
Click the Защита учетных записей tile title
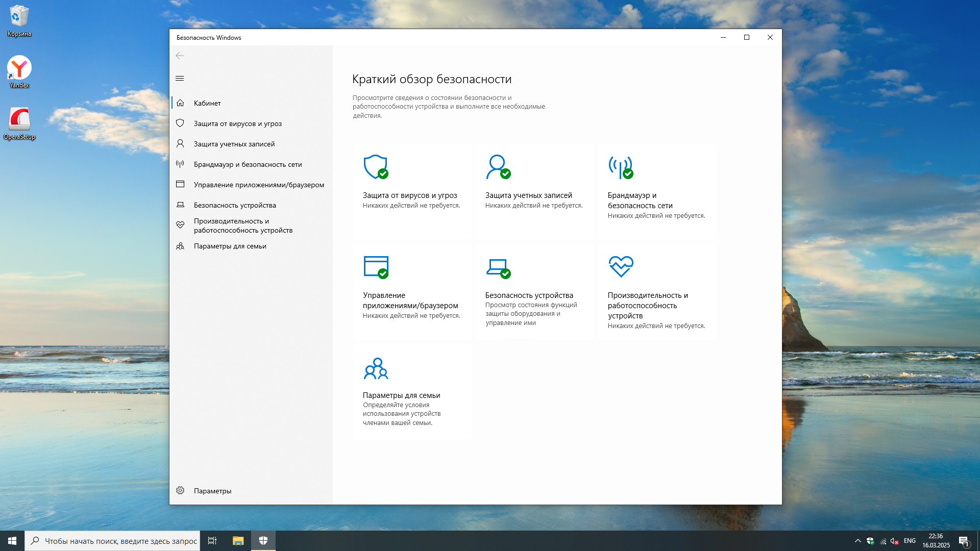(x=528, y=195)
